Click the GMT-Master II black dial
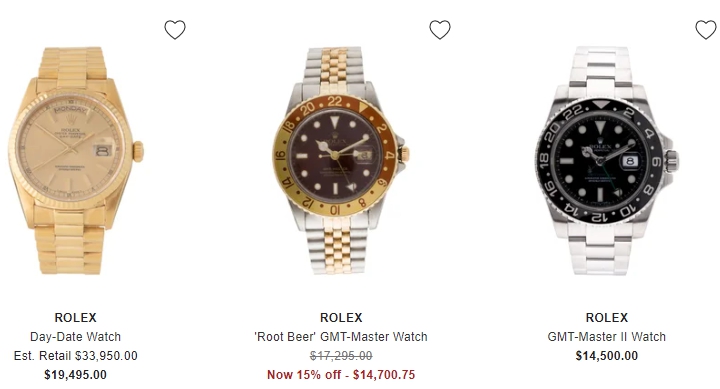Viewport: 720px width, 389px height. (599, 161)
